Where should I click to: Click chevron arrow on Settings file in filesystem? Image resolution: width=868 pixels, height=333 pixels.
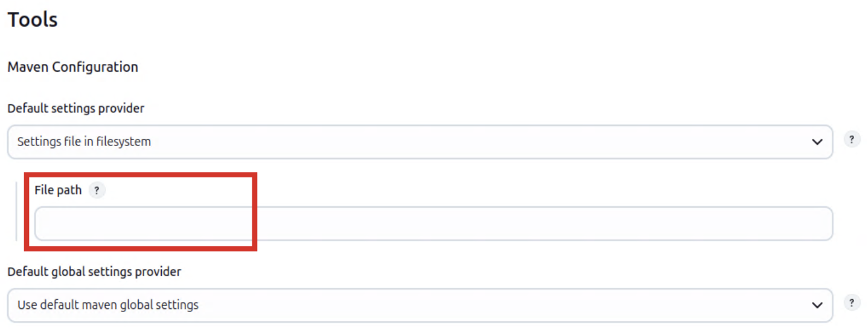(817, 142)
